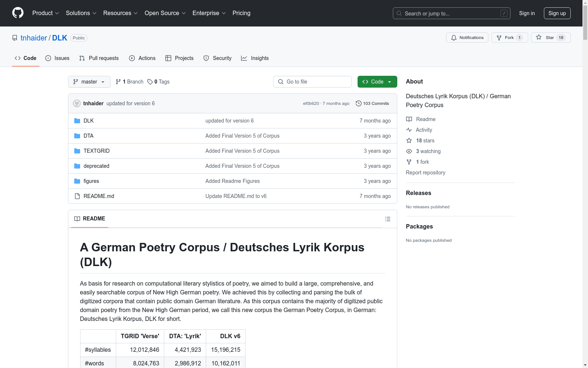Click the Releases heading
The height and width of the screenshot is (368, 588).
pyautogui.click(x=419, y=193)
